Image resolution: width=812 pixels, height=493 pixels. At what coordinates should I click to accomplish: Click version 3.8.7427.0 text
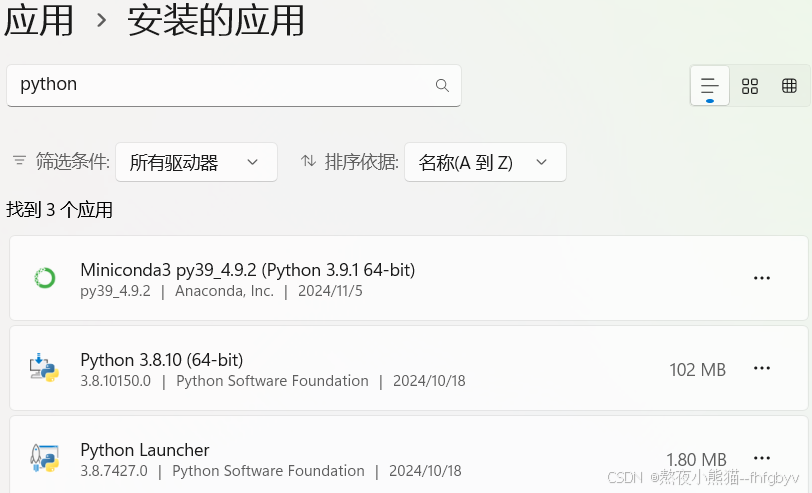pyautogui.click(x=114, y=471)
